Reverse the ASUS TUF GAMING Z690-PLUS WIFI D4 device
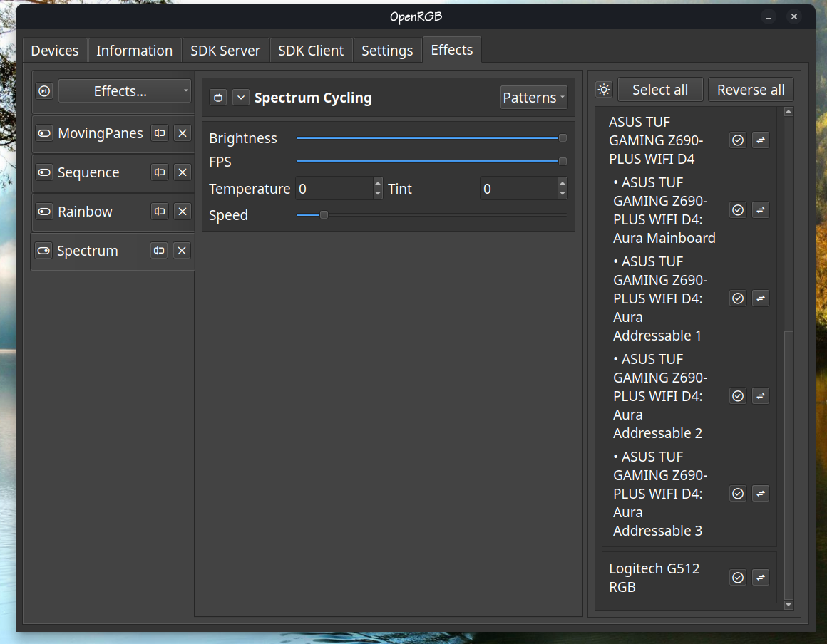This screenshot has width=827, height=644. pyautogui.click(x=761, y=140)
